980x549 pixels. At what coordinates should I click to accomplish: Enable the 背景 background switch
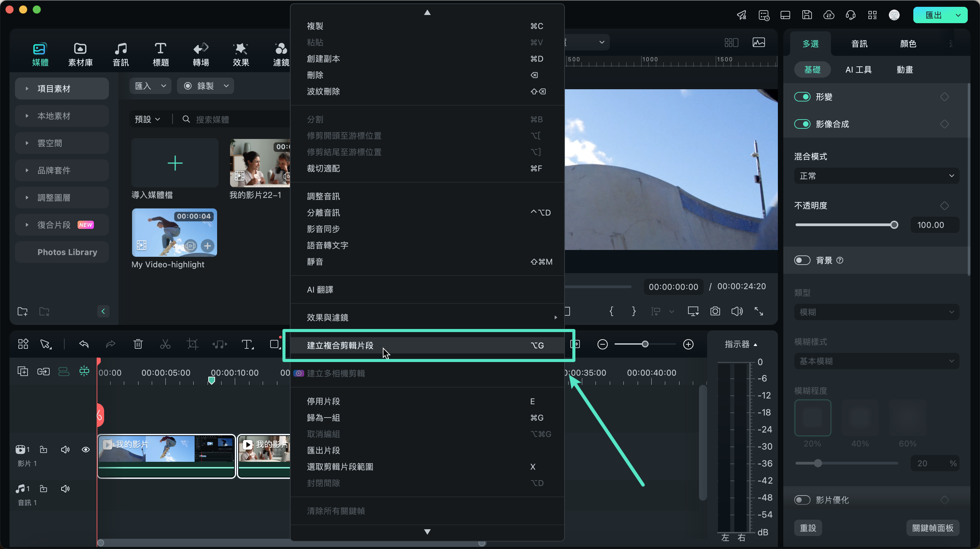[802, 260]
